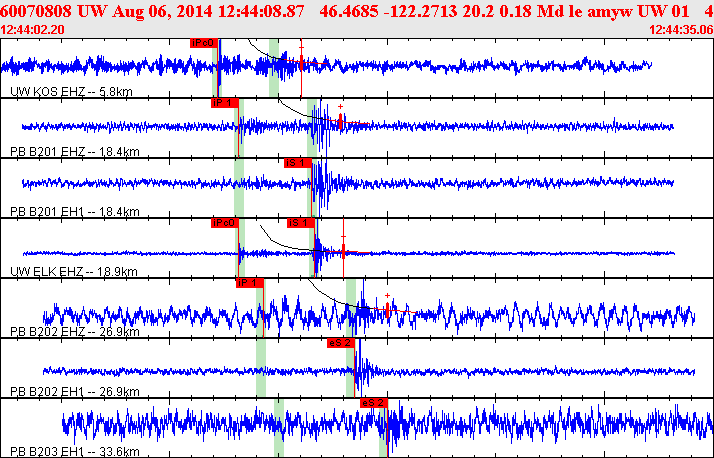Image resolution: width=714 pixels, height=458 pixels.
Task: Select the eS 2 pick flag on B202 EH1
Action: click(341, 343)
